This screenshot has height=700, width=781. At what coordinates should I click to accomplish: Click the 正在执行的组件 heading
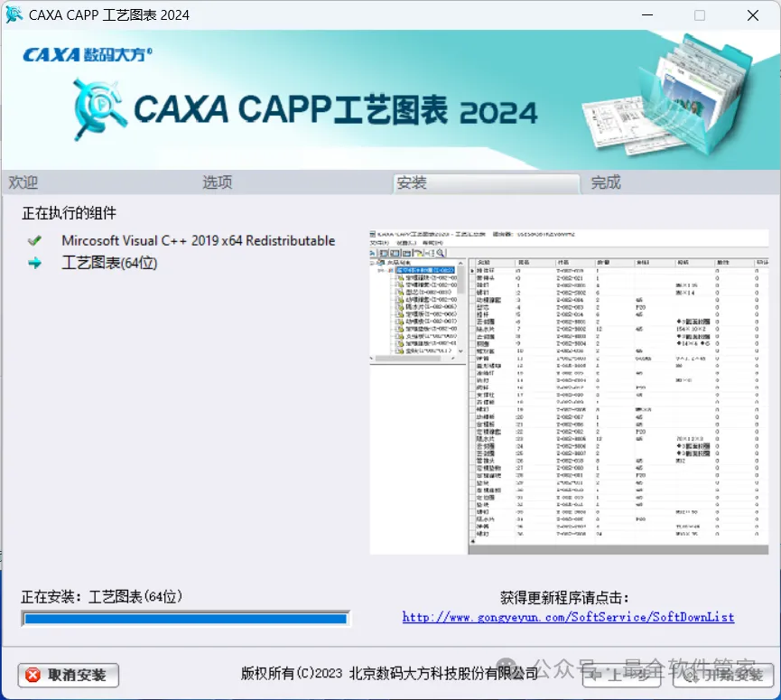pos(69,213)
